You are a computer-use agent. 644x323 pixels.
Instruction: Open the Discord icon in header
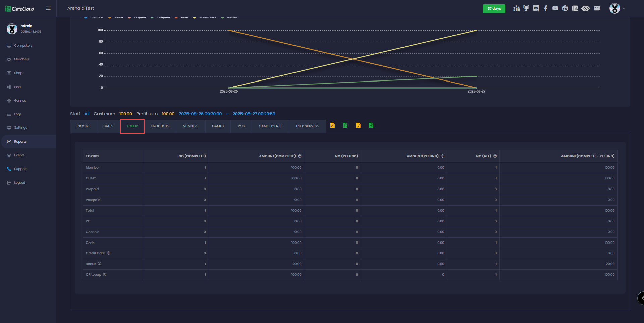click(536, 8)
